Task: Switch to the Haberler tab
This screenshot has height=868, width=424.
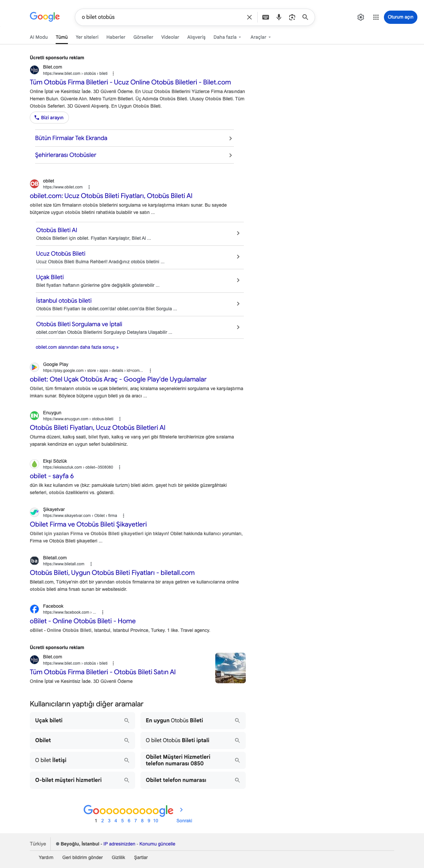Action: point(116,37)
